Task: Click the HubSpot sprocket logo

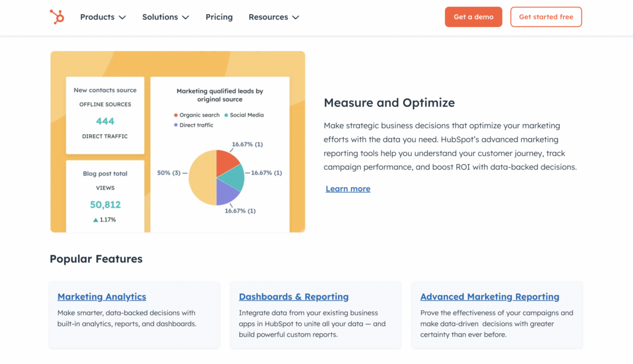Action: pyautogui.click(x=57, y=17)
